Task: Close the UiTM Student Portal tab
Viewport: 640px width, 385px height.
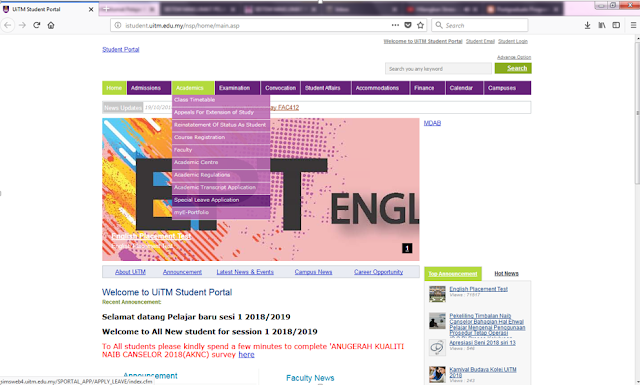Action: point(91,9)
